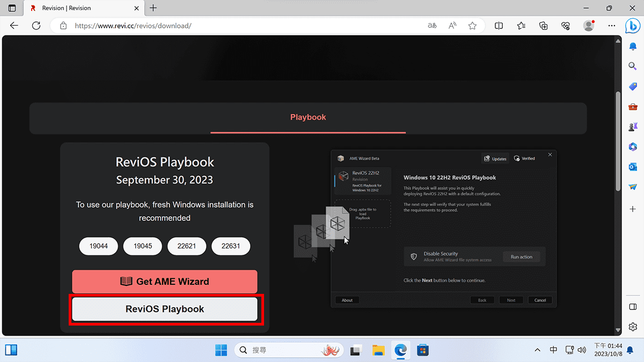The width and height of the screenshot is (644, 362).
Task: Open the Settings and more ellipsis menu
Action: (612, 26)
